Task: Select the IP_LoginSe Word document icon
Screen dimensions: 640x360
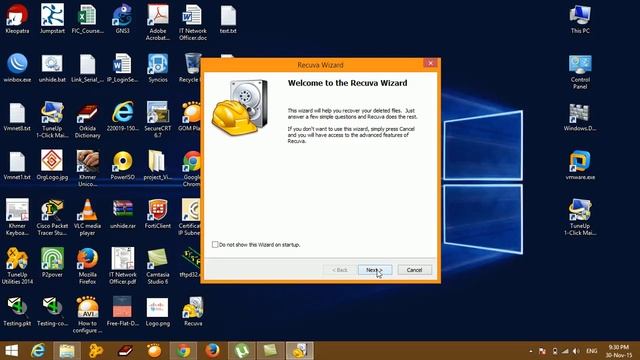Action: [122, 68]
